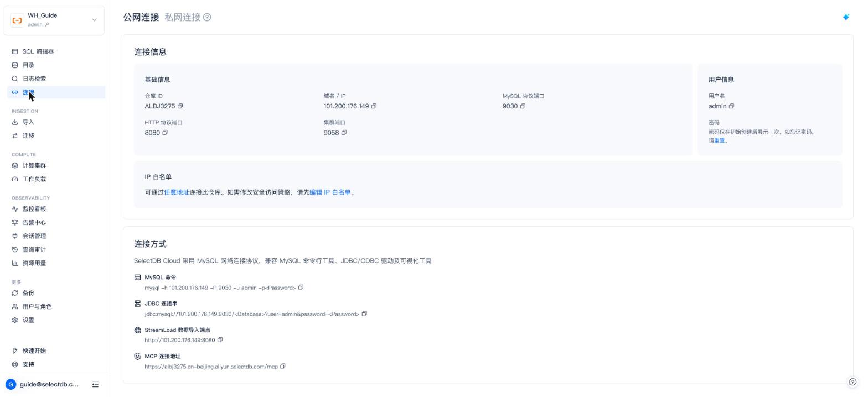Image resolution: width=868 pixels, height=397 pixels.
Task: Click the SQL 编辑器 sidebar icon
Action: pyautogui.click(x=15, y=51)
